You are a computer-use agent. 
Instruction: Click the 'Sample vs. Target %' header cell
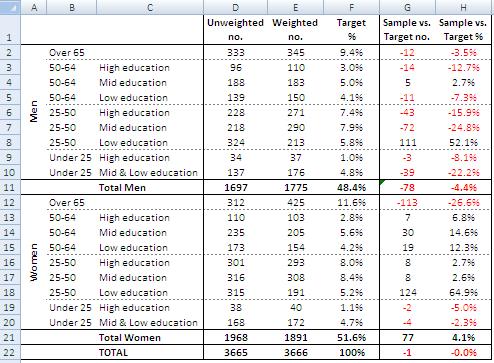pos(463,30)
